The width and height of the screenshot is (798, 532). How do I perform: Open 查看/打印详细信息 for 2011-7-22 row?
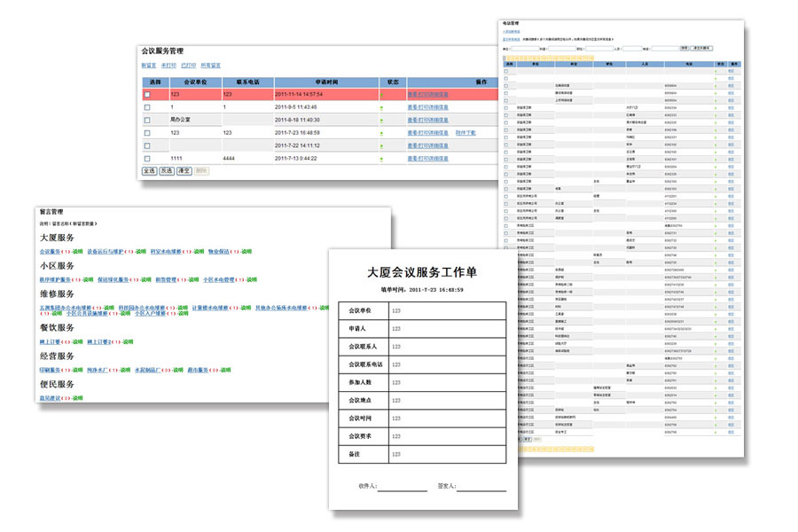click(428, 145)
